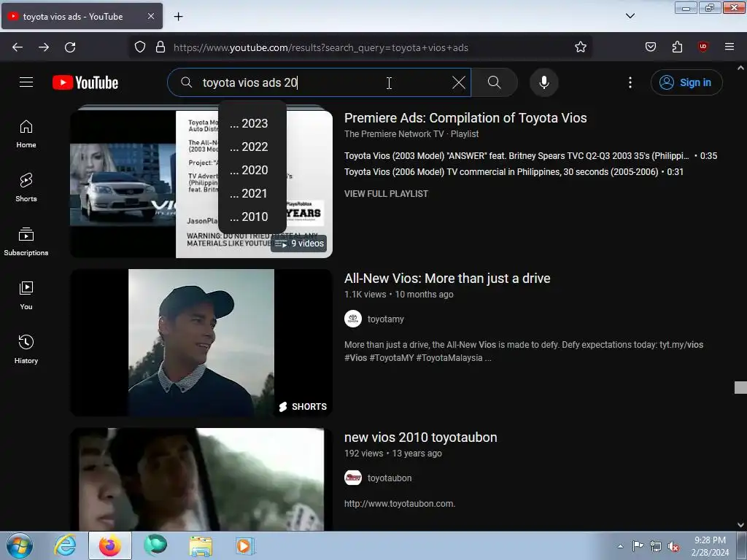Viewport: 747px width, 560px height.
Task: Clear the search box with the X icon
Action: click(458, 82)
